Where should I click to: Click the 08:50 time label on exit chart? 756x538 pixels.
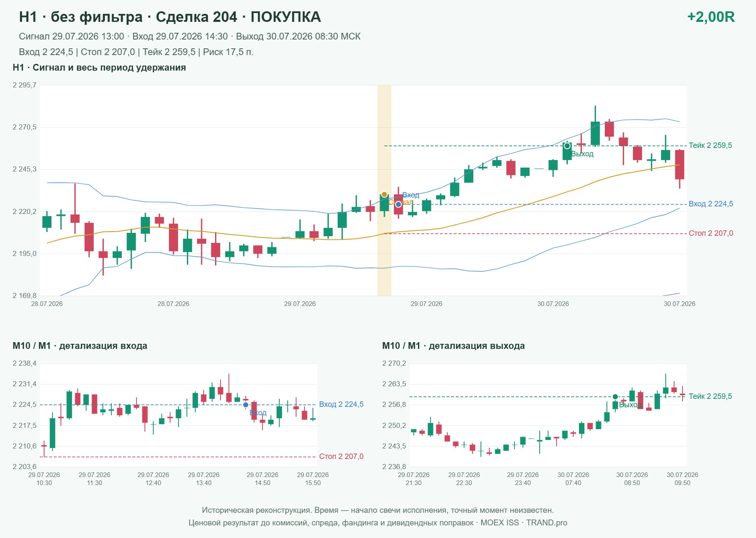[632, 483]
